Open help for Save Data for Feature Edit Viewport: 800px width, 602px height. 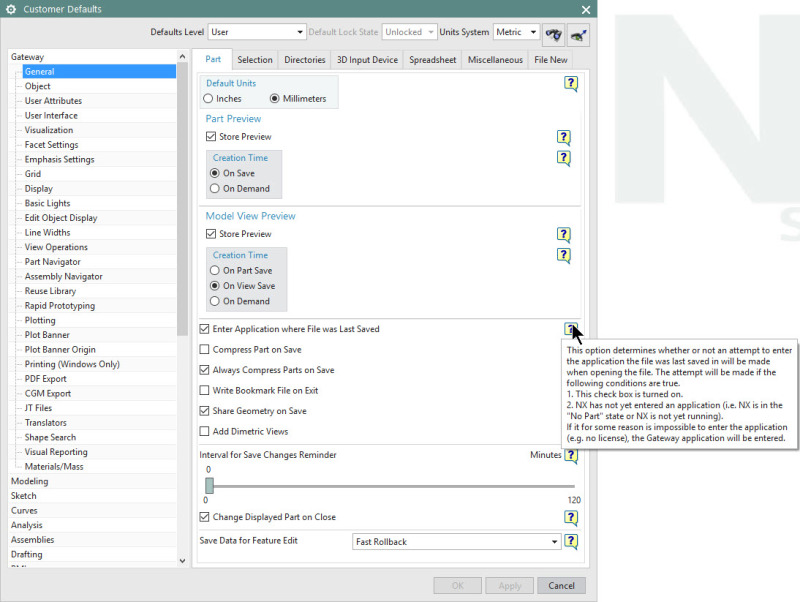(x=571, y=541)
